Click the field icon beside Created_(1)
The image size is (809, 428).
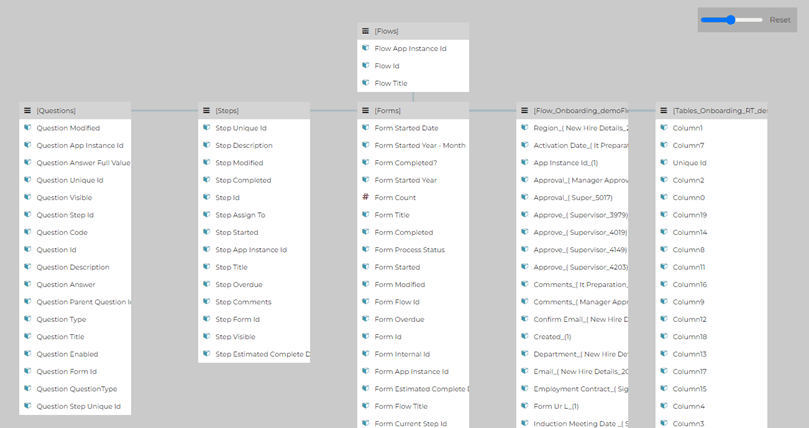524,336
